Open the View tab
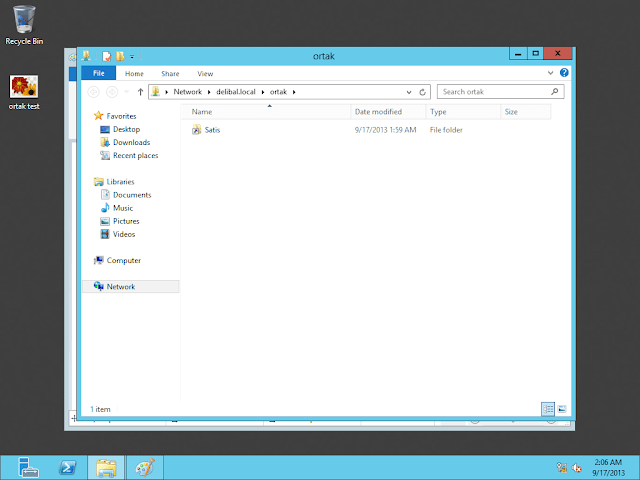Screen dimensions: 640x480 (x=205, y=73)
